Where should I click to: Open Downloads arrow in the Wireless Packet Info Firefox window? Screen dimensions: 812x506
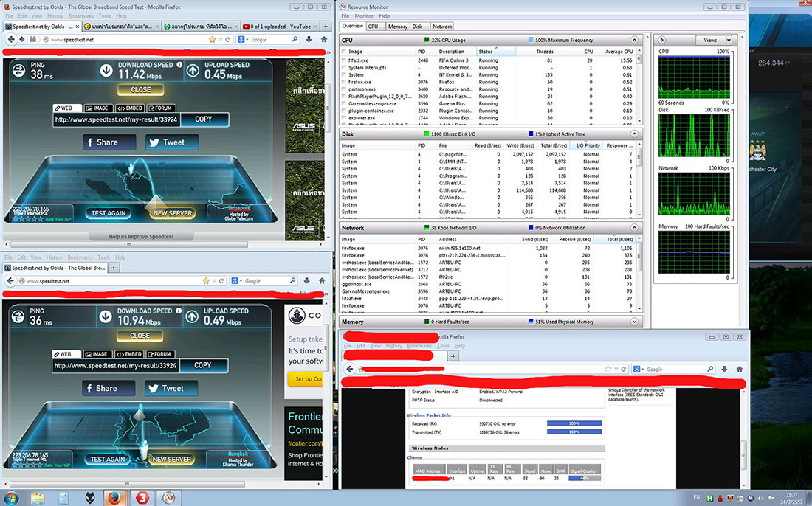724,369
